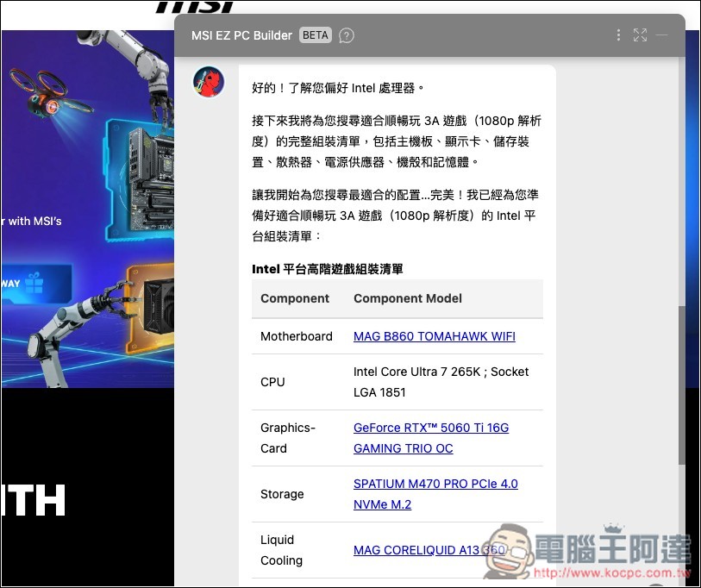Open GeForce RTX 5060 Ti 16G link

point(430,428)
